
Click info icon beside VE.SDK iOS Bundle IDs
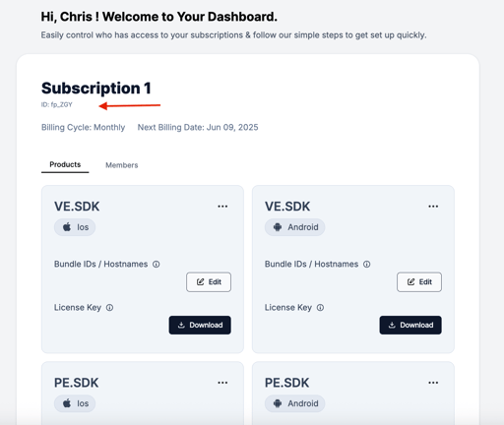point(157,264)
